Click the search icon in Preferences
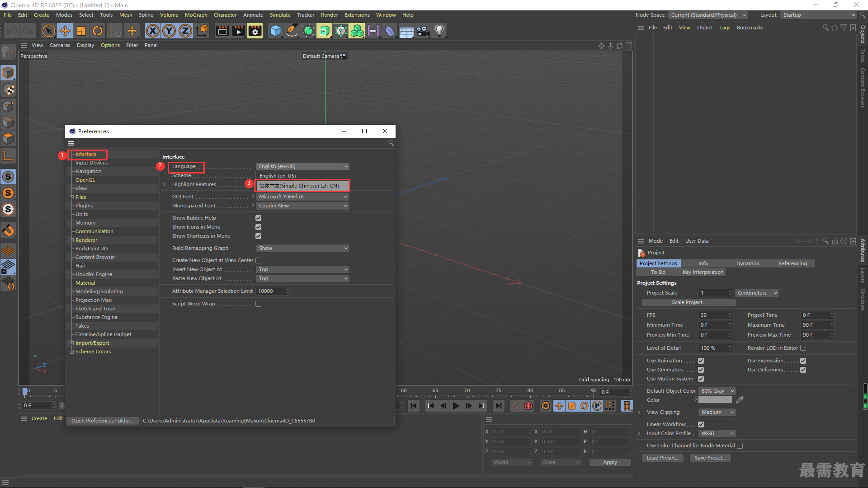This screenshot has height=488, width=868. pos(391,143)
